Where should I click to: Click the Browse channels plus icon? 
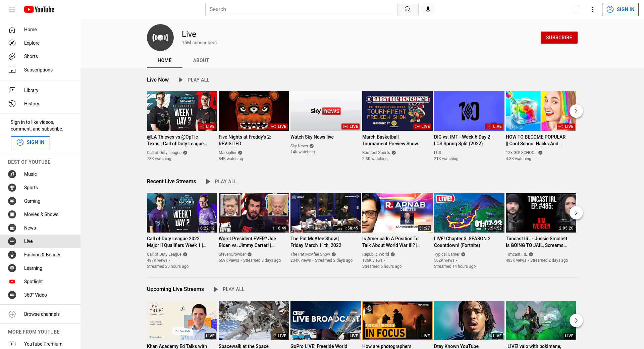coord(12,314)
